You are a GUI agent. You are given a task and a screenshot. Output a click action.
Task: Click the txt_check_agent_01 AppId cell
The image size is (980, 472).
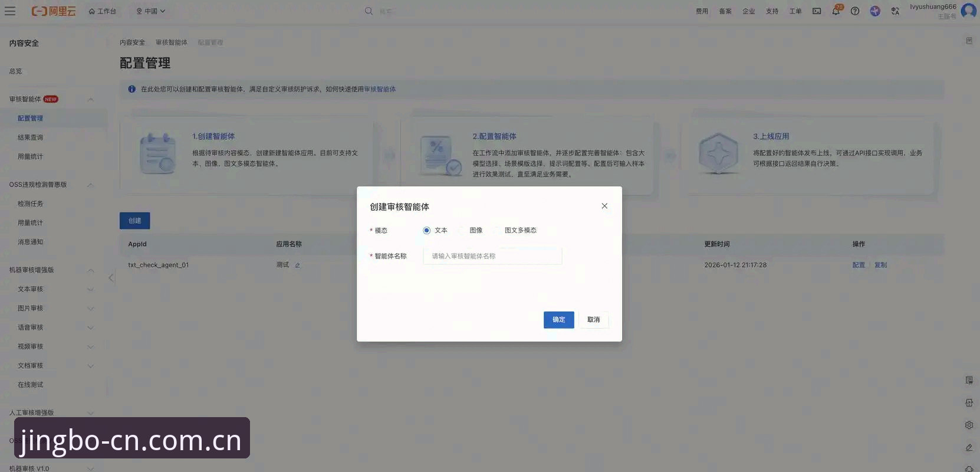(x=159, y=265)
